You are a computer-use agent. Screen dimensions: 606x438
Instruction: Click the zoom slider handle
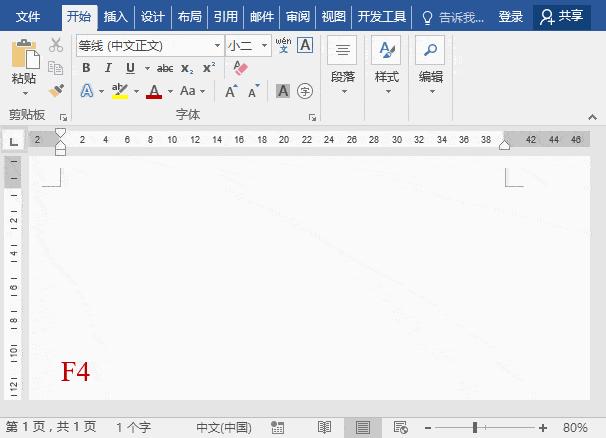(475, 428)
